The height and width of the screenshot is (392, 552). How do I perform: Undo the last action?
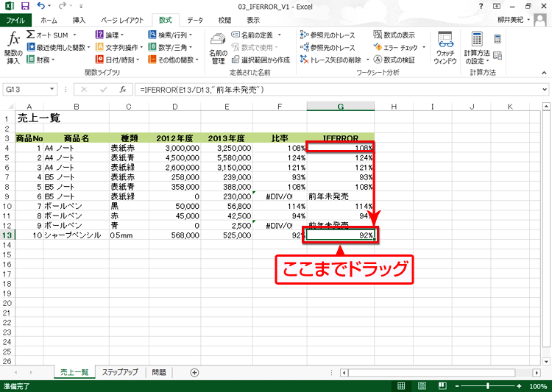pyautogui.click(x=40, y=6)
